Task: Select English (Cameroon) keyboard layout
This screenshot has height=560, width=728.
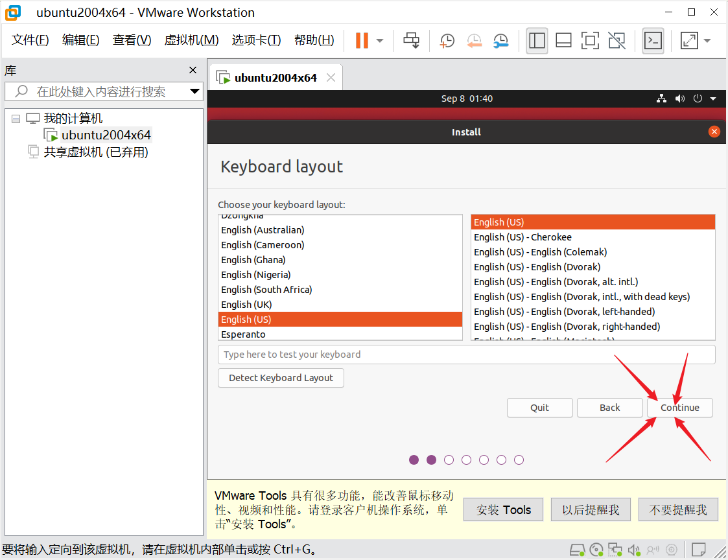Action: click(x=340, y=245)
